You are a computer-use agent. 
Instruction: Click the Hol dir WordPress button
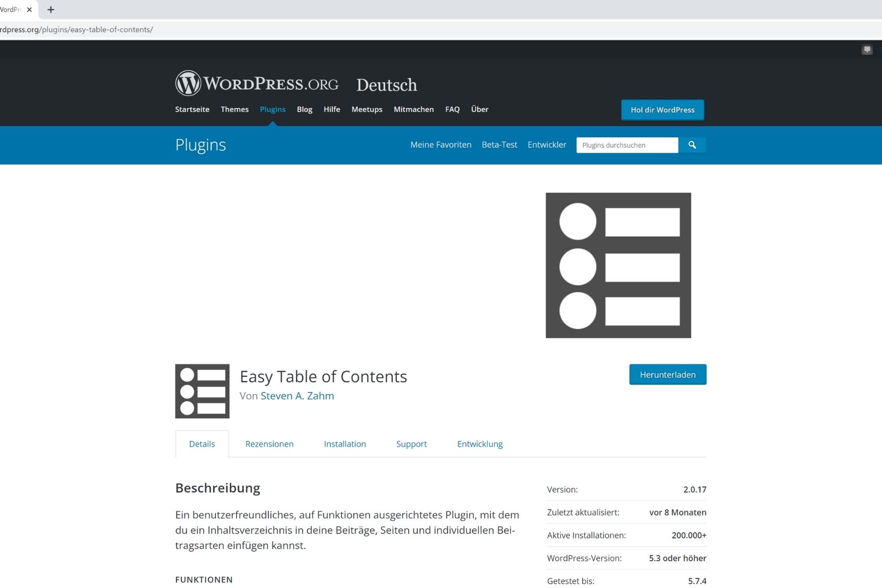tap(662, 110)
